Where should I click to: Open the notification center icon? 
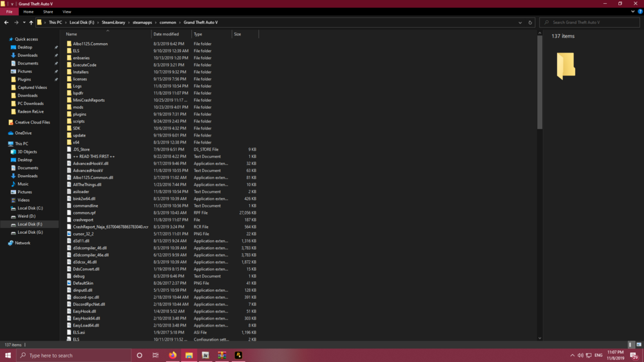tap(634, 356)
